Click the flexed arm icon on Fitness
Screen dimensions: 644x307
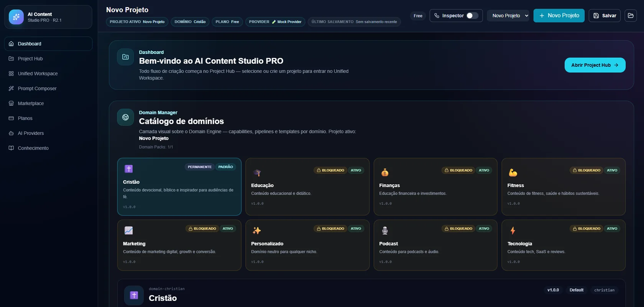click(x=513, y=173)
